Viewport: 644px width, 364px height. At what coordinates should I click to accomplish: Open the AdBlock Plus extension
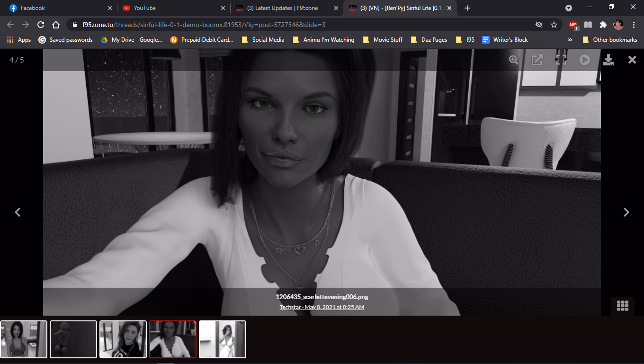pos(573,25)
